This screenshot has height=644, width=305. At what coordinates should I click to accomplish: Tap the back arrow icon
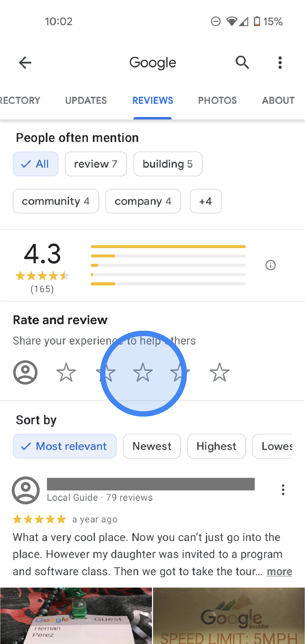[25, 63]
